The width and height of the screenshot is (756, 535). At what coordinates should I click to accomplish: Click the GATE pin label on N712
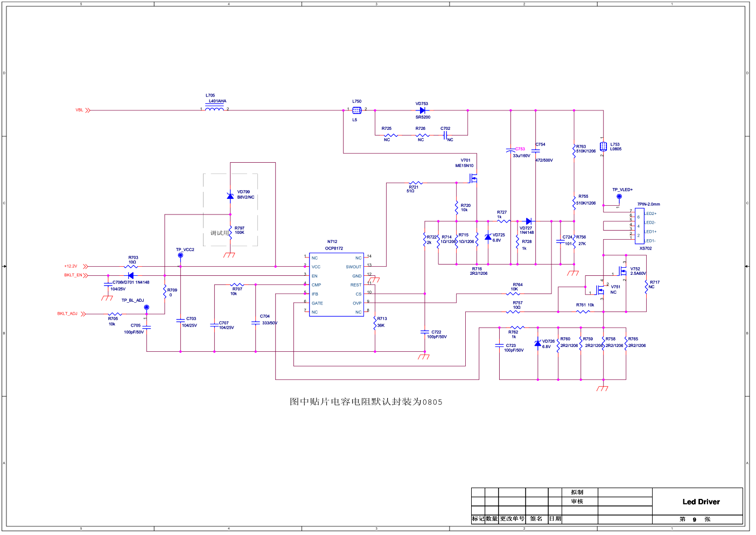tap(317, 303)
